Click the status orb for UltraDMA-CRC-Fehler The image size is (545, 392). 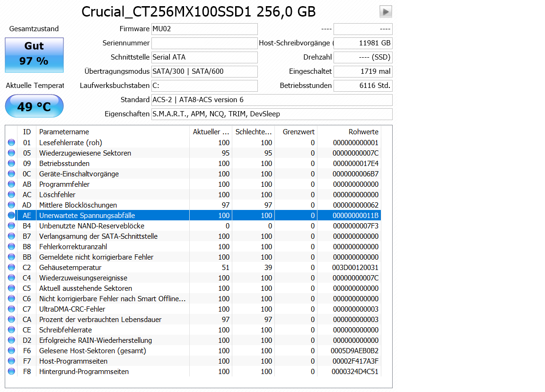[x=11, y=309]
